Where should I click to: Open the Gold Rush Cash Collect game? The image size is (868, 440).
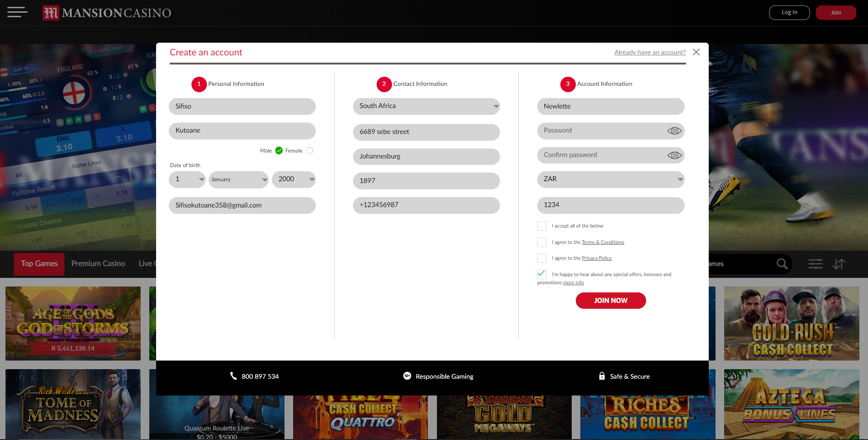pos(792,323)
